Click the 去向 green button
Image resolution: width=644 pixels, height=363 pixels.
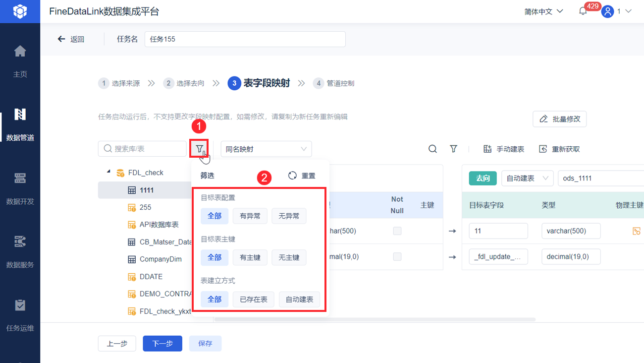coord(483,178)
